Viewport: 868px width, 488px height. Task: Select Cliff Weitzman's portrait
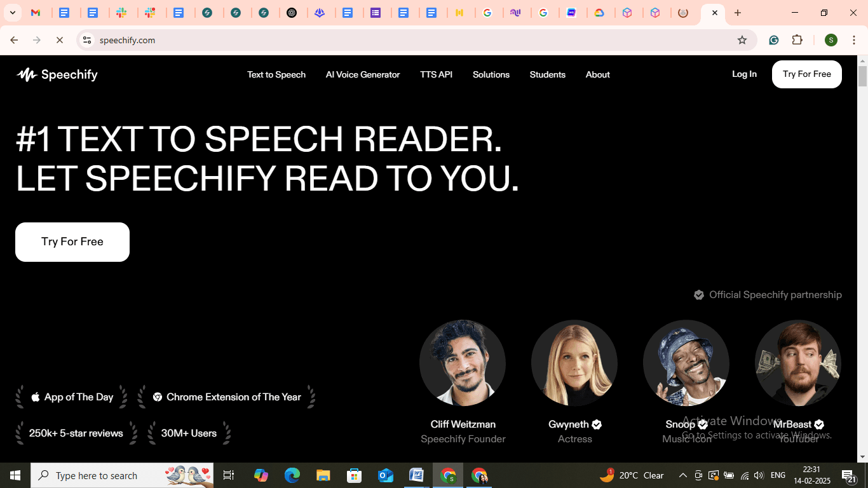point(463,363)
